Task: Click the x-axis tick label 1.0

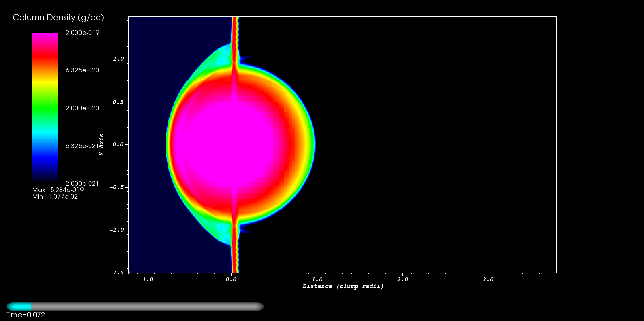Action: (x=317, y=279)
